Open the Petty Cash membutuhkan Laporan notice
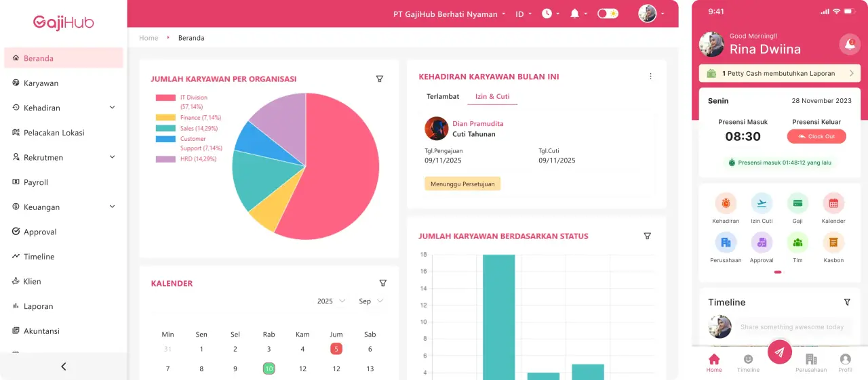 780,73
